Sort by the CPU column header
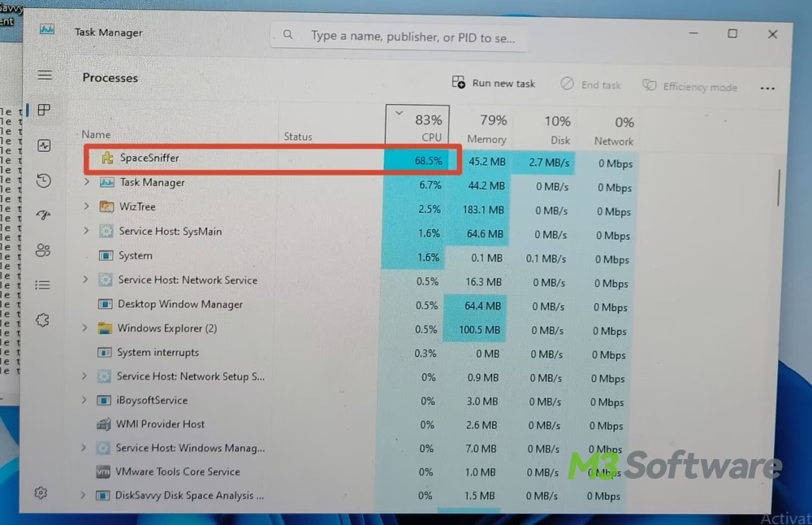Image resolution: width=812 pixels, height=525 pixels. pos(417,125)
